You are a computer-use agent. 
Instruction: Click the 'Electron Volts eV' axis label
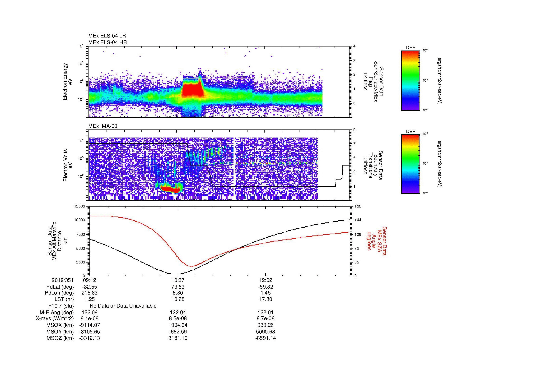pyautogui.click(x=68, y=166)
